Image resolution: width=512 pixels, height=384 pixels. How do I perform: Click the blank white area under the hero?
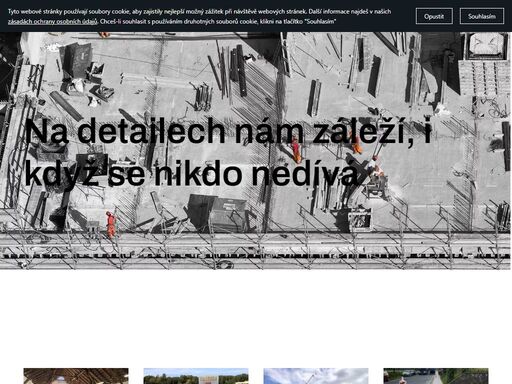click(256, 318)
